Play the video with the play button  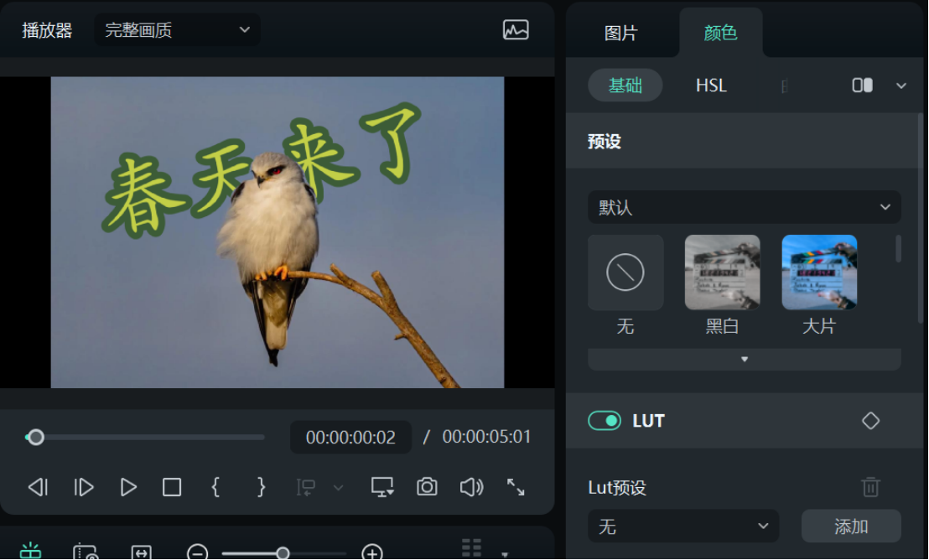[127, 487]
